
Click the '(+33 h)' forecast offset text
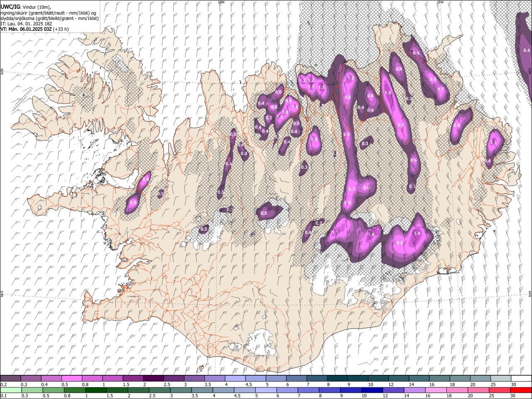click(x=61, y=30)
